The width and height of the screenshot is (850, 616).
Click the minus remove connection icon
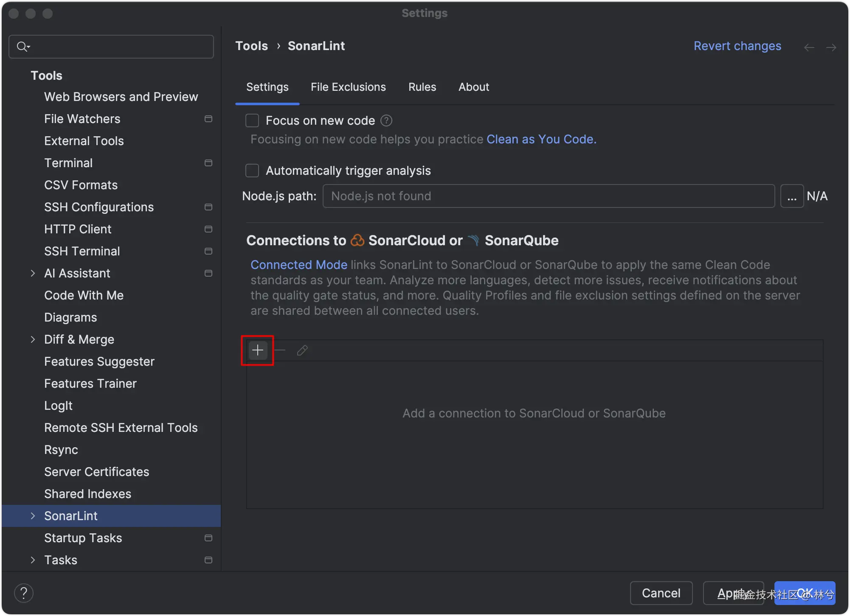coord(280,350)
